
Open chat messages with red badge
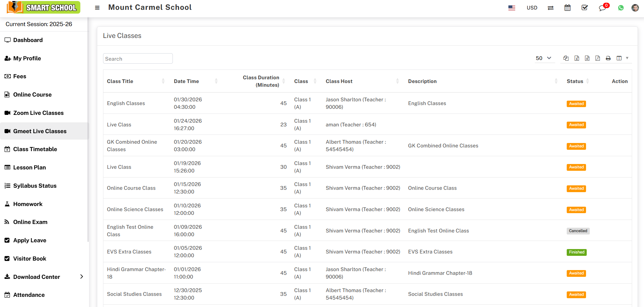click(x=602, y=8)
